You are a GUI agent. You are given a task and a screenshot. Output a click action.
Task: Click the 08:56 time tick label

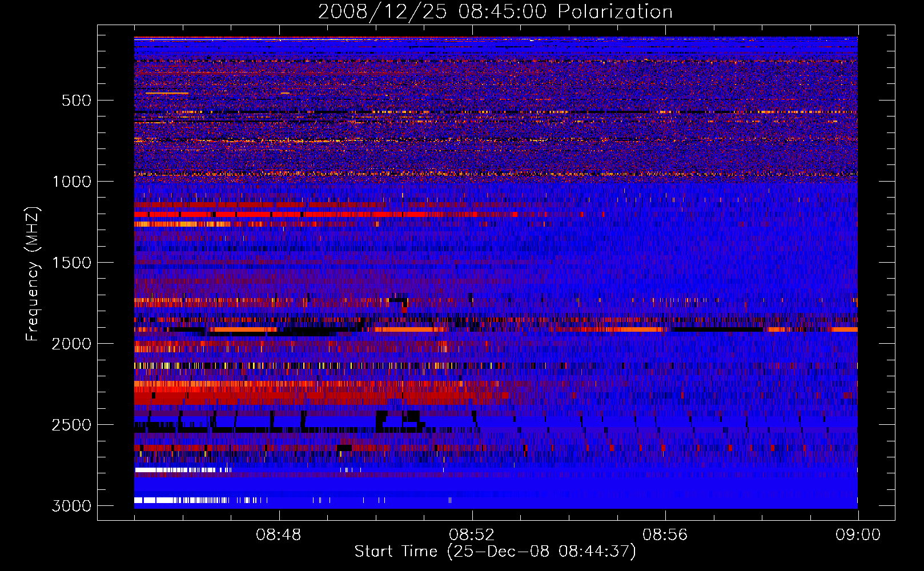(665, 535)
